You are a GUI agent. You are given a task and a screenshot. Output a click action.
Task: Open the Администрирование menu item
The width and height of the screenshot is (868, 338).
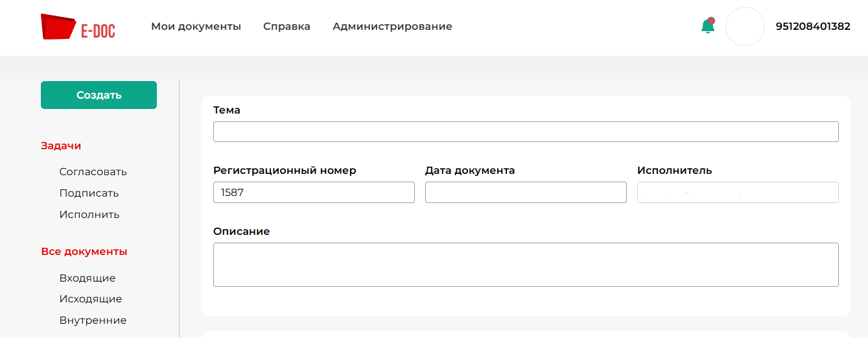pyautogui.click(x=392, y=27)
